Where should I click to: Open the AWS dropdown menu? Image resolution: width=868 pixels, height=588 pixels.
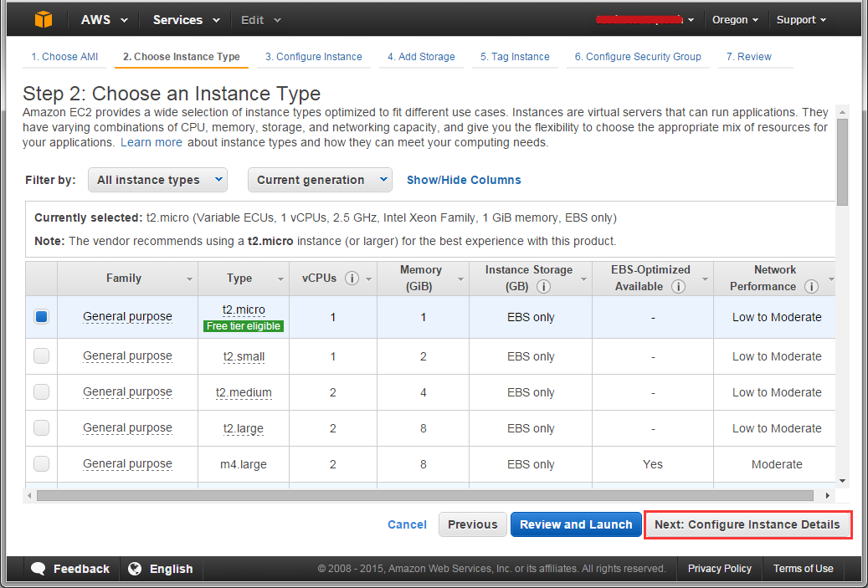(104, 20)
